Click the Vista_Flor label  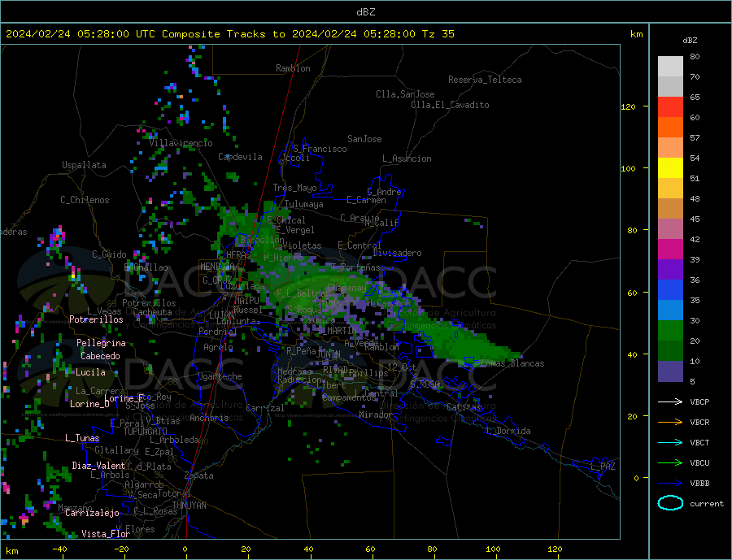coord(106,534)
